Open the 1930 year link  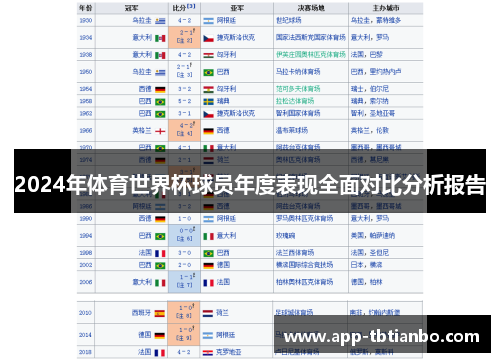click(x=86, y=21)
